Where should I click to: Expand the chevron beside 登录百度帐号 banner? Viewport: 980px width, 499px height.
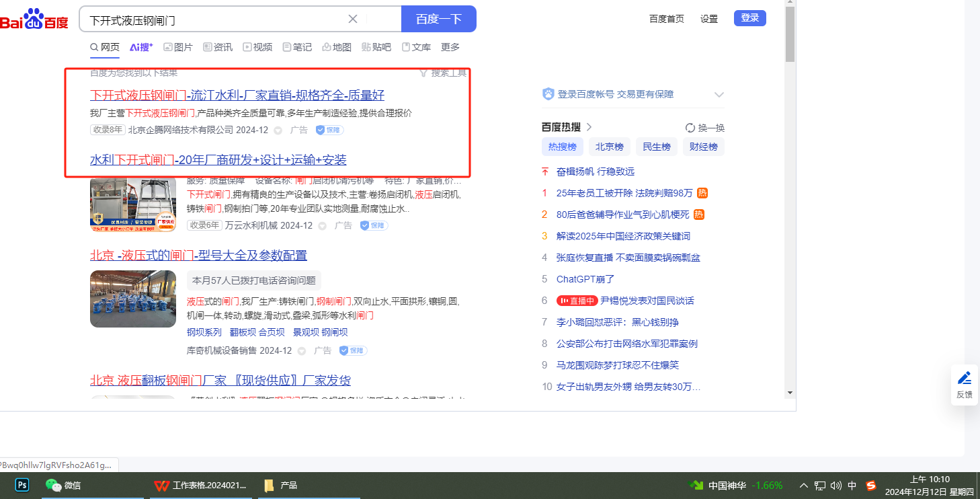pyautogui.click(x=719, y=95)
